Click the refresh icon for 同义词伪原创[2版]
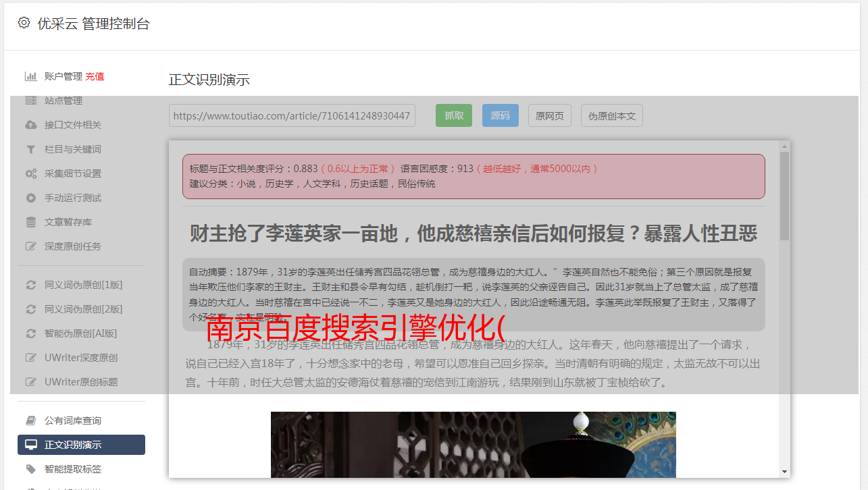The image size is (868, 490). [30, 309]
